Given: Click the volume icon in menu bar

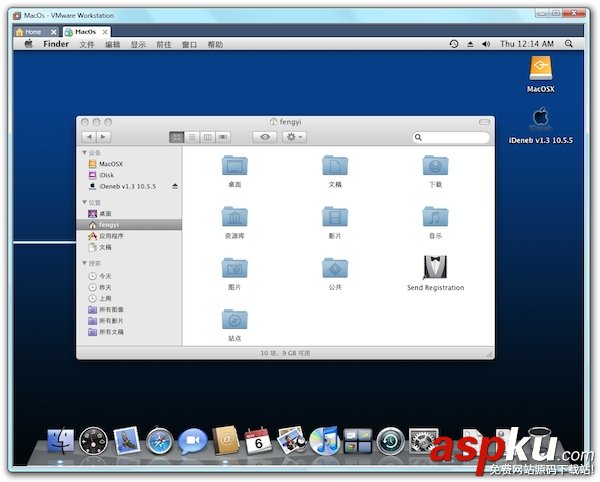Looking at the screenshot, I should point(486,44).
